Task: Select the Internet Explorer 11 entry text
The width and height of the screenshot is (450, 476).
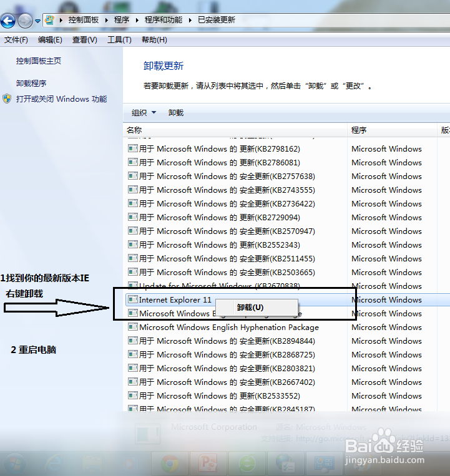Action: coord(175,300)
